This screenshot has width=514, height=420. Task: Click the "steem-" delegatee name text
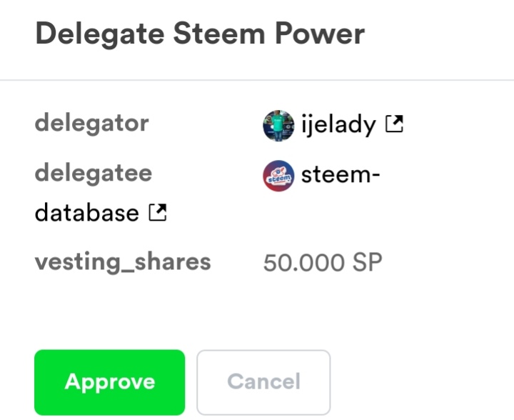(x=340, y=175)
